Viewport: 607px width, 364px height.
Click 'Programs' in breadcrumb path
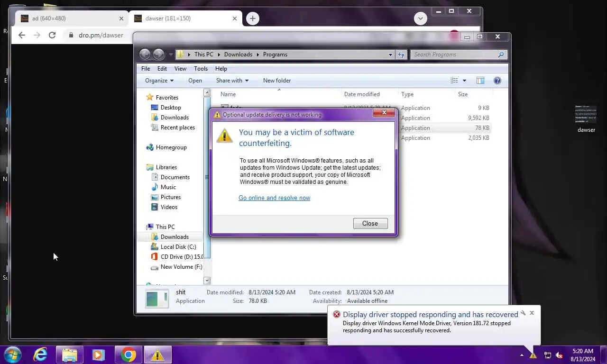[x=275, y=55]
